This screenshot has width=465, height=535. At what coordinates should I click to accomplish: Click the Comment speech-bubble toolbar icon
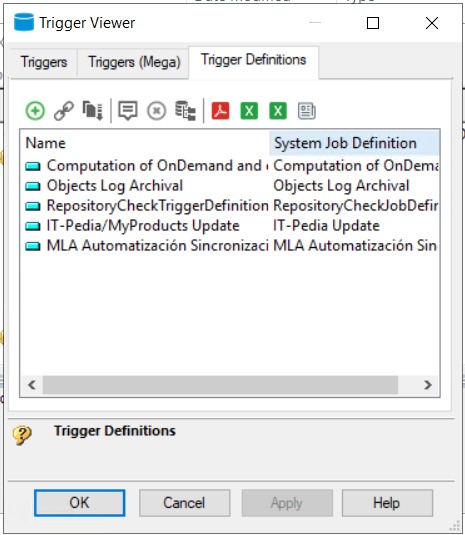point(128,111)
